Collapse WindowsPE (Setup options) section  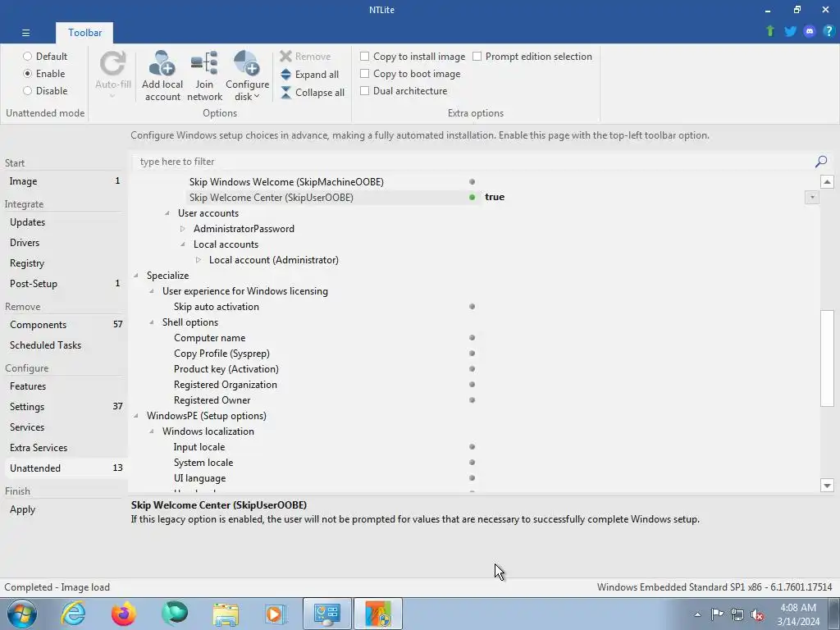[136, 416]
